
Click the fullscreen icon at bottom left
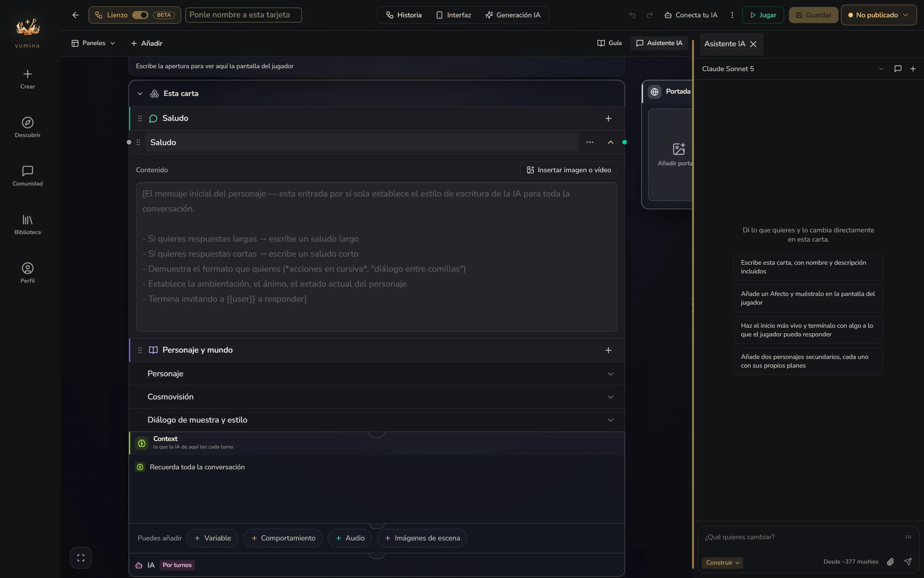point(81,558)
